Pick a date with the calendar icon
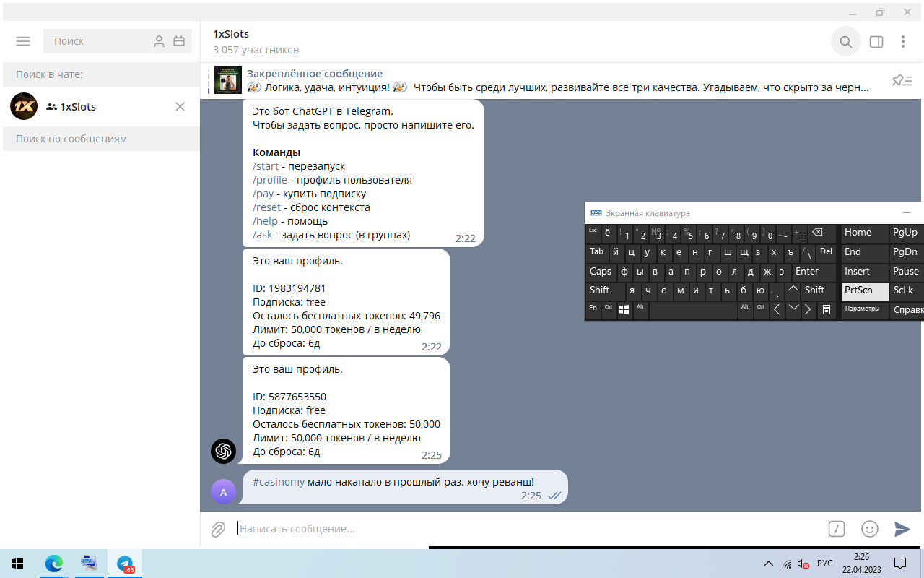Viewport: 924px width, 578px height. 179,41
